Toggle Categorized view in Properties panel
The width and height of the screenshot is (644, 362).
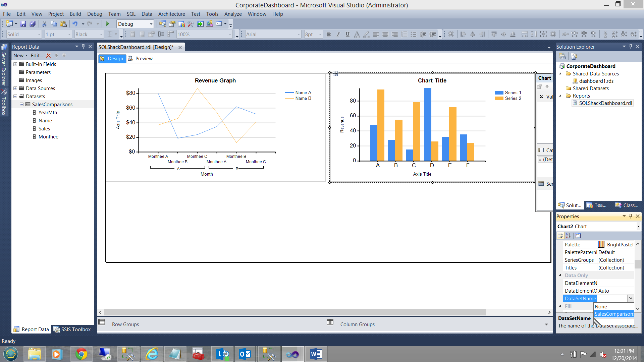pos(560,236)
